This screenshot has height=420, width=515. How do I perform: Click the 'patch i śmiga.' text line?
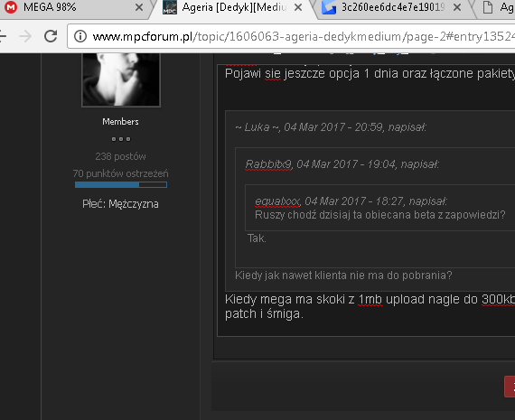tap(264, 314)
